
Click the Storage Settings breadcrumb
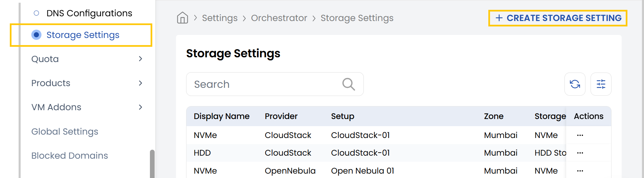click(x=357, y=18)
